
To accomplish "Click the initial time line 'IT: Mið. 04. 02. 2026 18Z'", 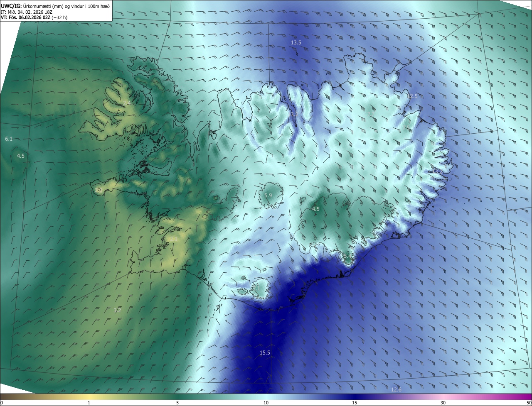I will pos(26,12).
